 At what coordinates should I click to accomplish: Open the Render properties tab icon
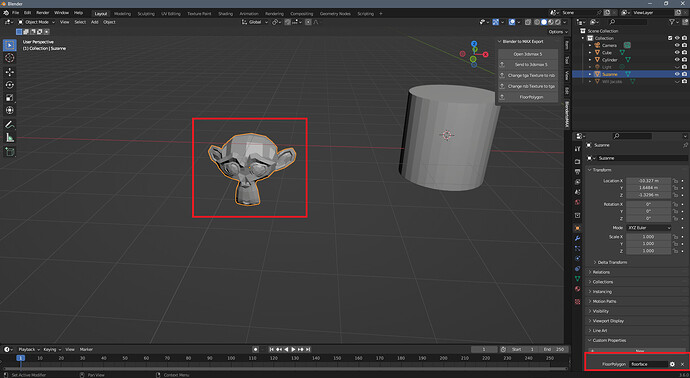[577, 161]
